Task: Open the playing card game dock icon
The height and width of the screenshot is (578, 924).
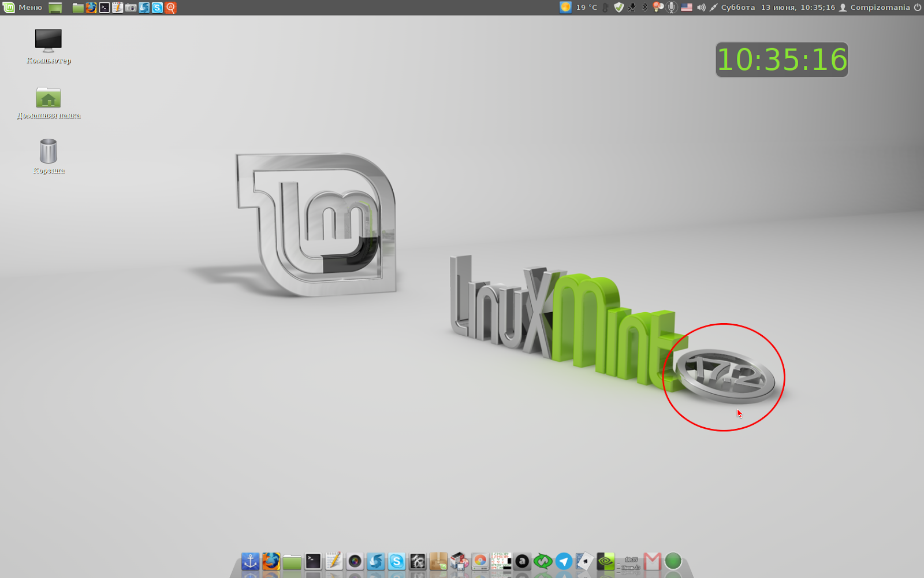Action: coord(584,561)
